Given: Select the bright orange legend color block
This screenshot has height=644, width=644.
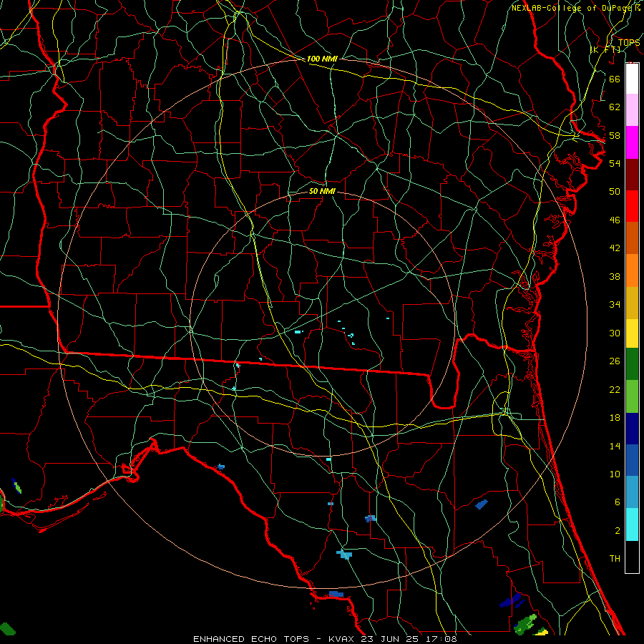Looking at the screenshot, I should click(632, 270).
